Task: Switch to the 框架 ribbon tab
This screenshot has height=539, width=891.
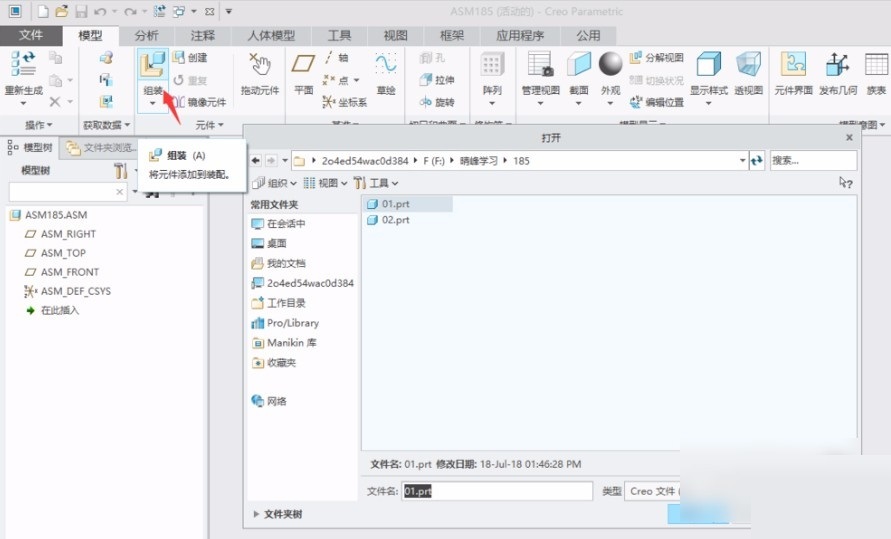Action: [x=452, y=35]
